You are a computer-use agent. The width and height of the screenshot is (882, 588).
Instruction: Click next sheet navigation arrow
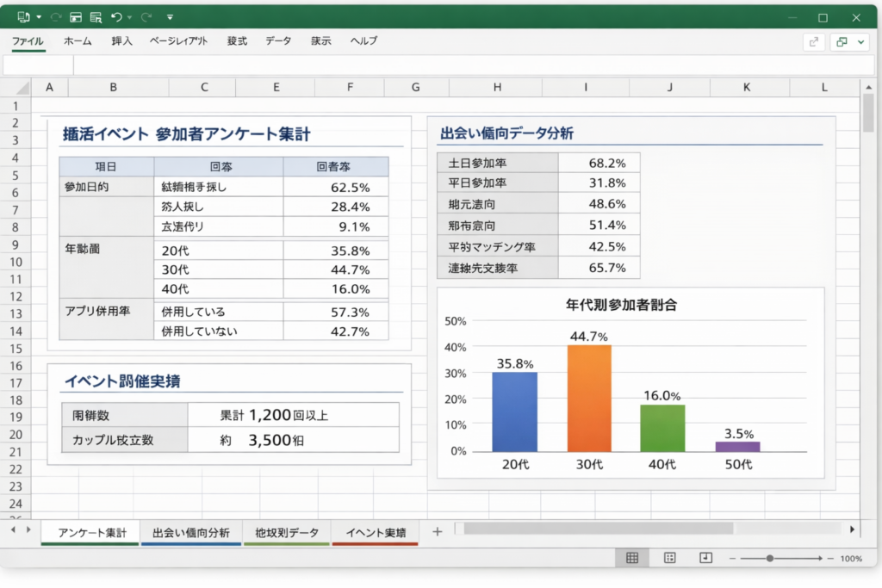(x=28, y=531)
